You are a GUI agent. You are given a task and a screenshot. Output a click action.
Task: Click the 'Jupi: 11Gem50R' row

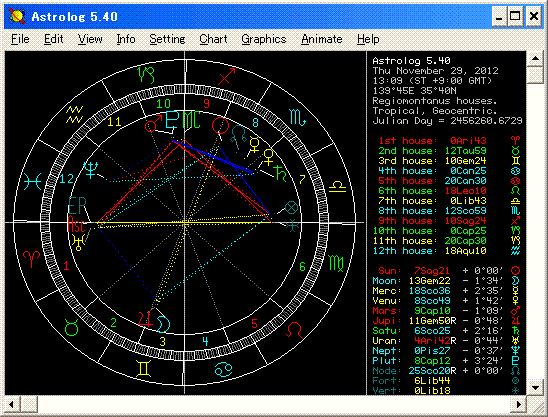[447, 321]
